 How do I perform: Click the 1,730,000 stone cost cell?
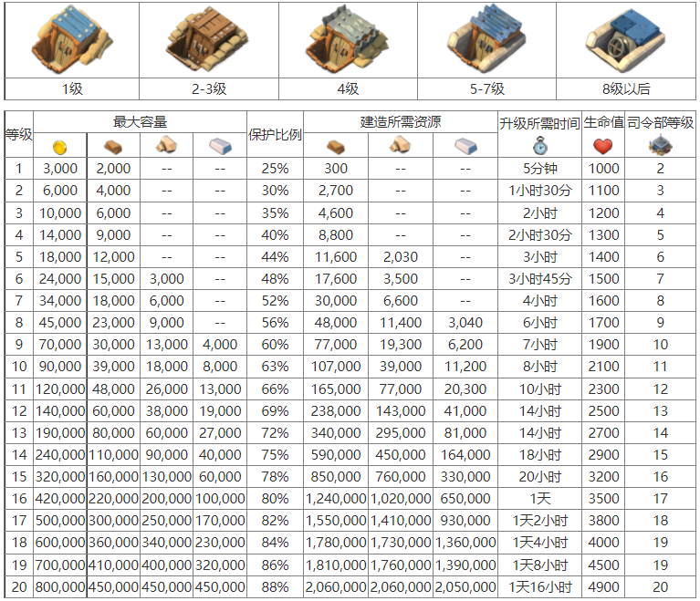pyautogui.click(x=401, y=543)
